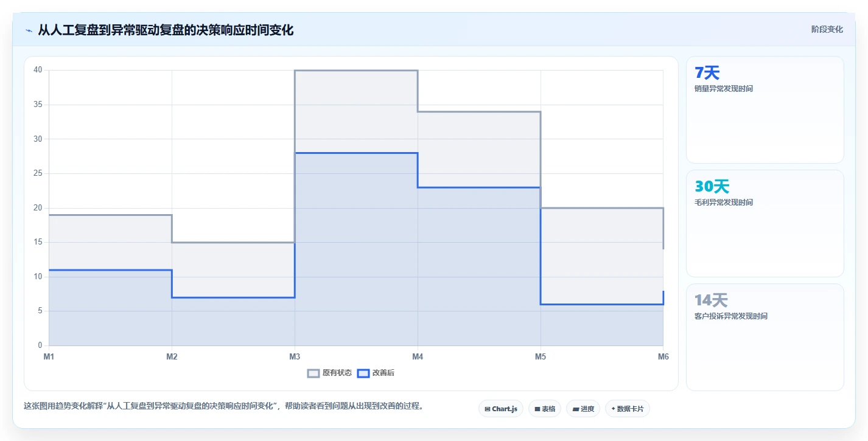Click the gray 原有状态 legend swatch
Screen dimensions: 868x441
[313, 373]
